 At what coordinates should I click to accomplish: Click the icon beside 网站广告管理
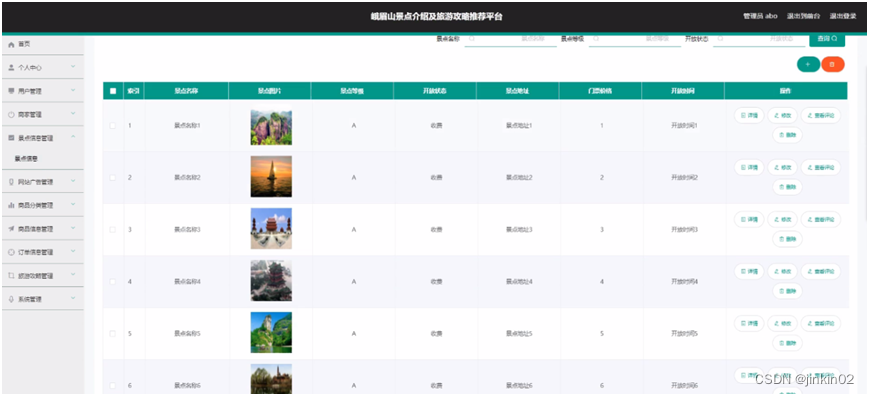pyautogui.click(x=11, y=182)
